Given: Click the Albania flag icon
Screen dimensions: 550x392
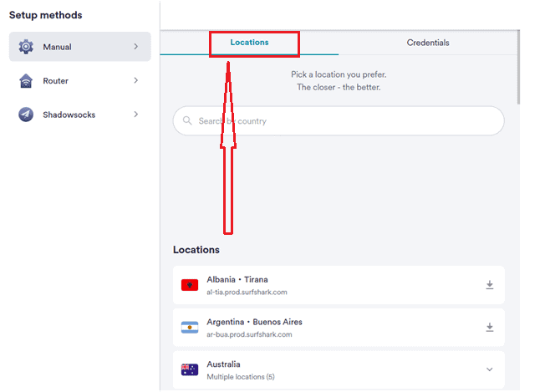Looking at the screenshot, I should 190,286.
